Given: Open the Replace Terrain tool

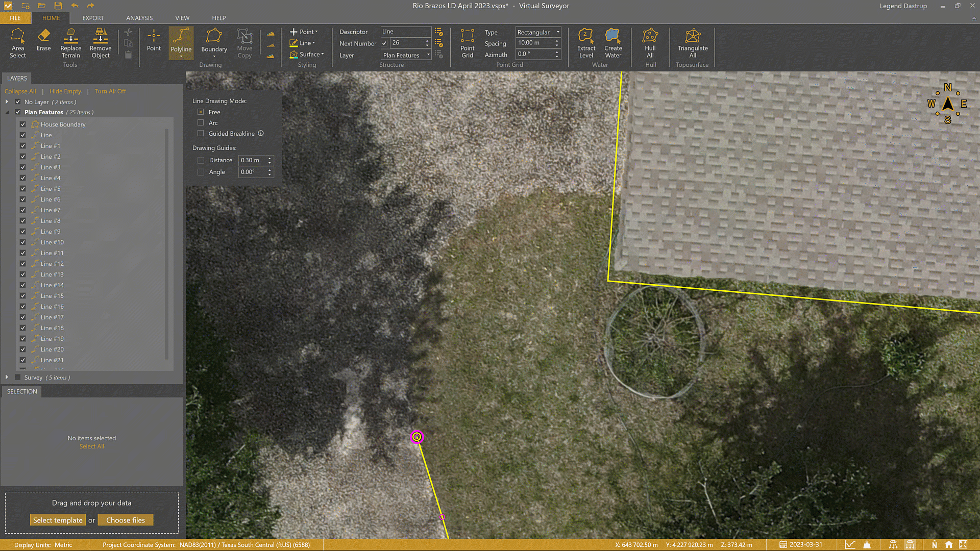Looking at the screenshot, I should 70,43.
